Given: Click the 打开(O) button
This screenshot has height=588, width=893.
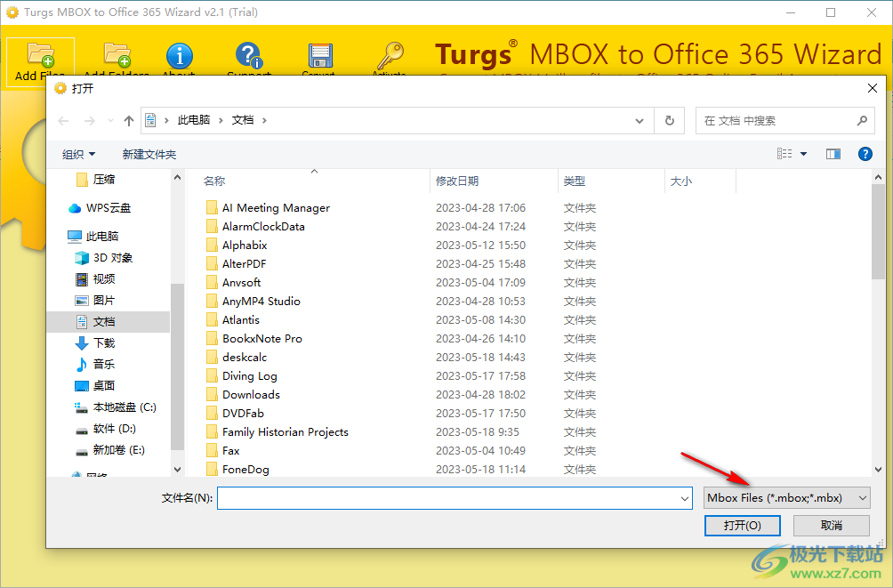Looking at the screenshot, I should [742, 526].
